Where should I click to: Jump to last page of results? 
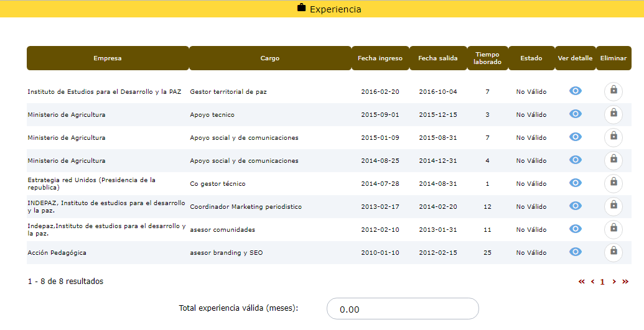625,282
